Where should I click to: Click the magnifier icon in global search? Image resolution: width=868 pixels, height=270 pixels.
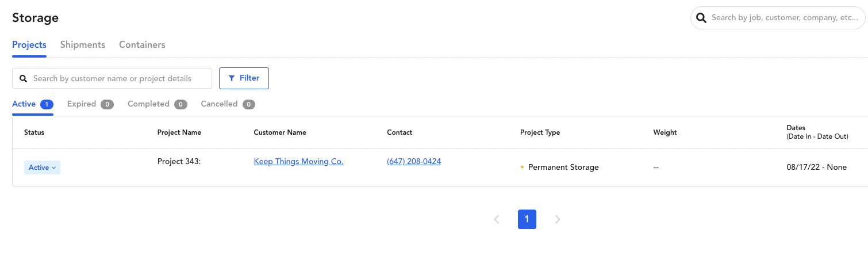pyautogui.click(x=701, y=18)
